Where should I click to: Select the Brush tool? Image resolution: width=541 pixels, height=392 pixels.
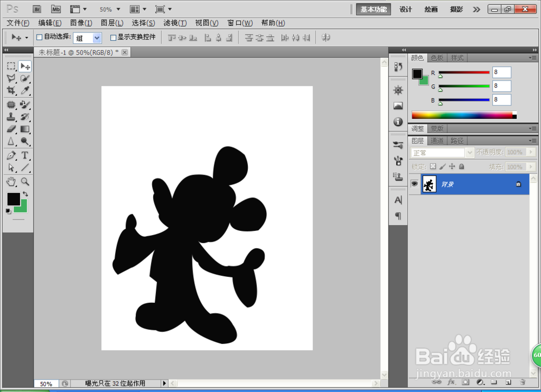pos(25,104)
